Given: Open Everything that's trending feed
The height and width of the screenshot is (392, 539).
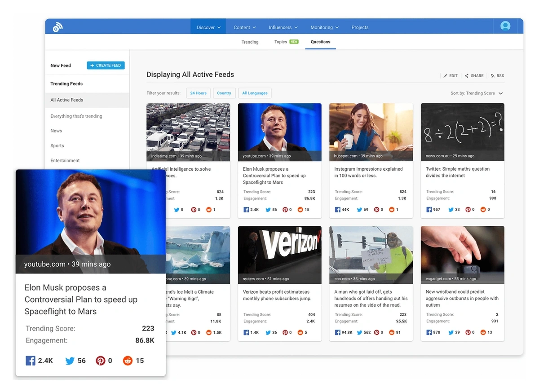Looking at the screenshot, I should coord(76,116).
